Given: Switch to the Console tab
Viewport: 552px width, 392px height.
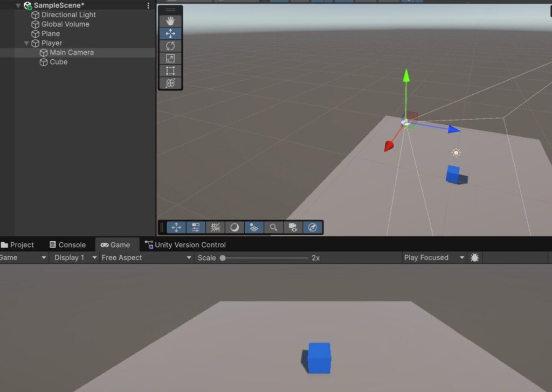Looking at the screenshot, I should (67, 245).
